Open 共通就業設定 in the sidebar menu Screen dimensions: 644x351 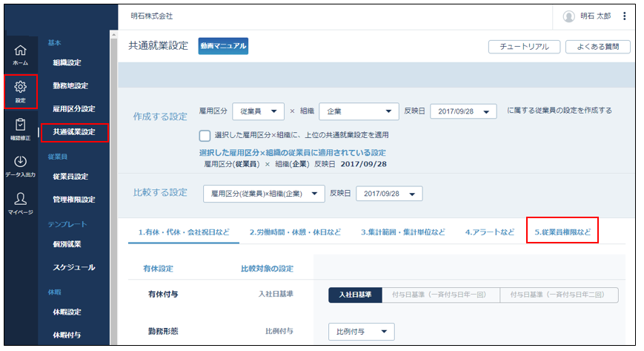pos(74,132)
